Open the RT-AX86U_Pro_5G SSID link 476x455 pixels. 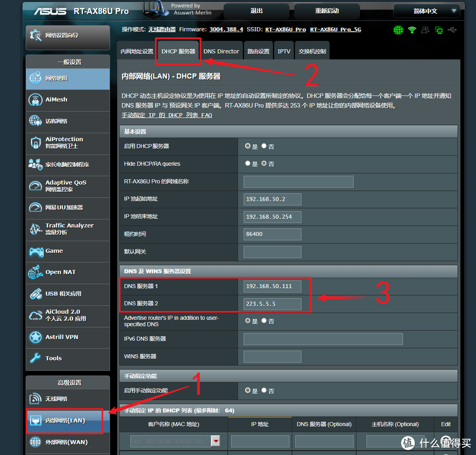(335, 30)
